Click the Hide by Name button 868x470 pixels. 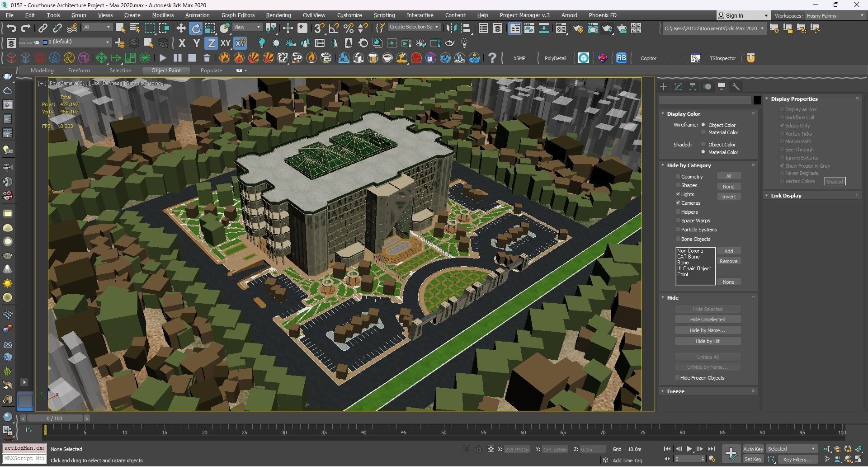click(x=708, y=330)
